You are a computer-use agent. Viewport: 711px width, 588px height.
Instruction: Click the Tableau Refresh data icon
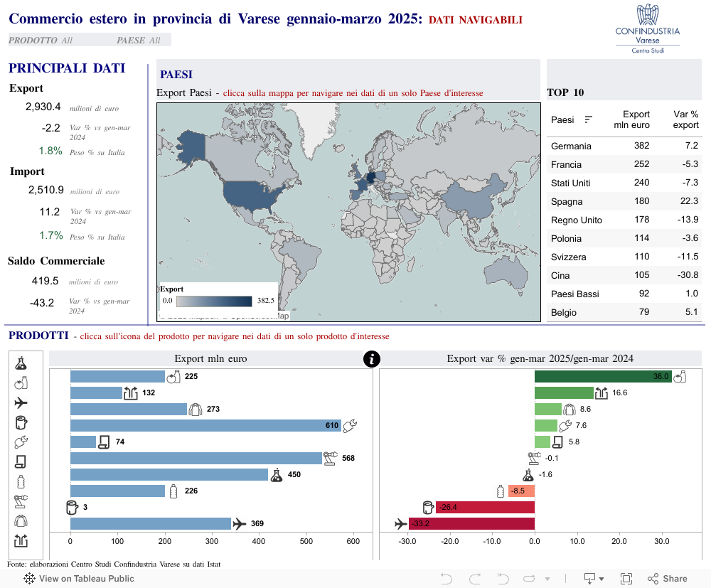529,579
